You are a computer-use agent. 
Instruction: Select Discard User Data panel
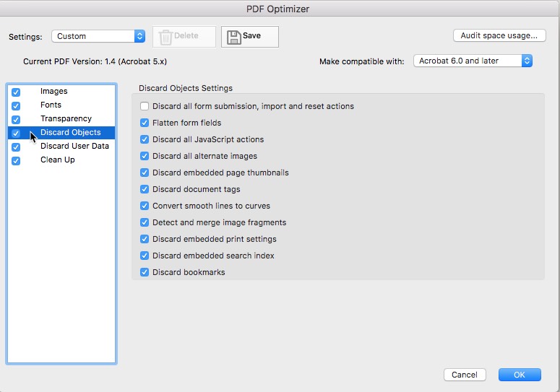pos(74,146)
